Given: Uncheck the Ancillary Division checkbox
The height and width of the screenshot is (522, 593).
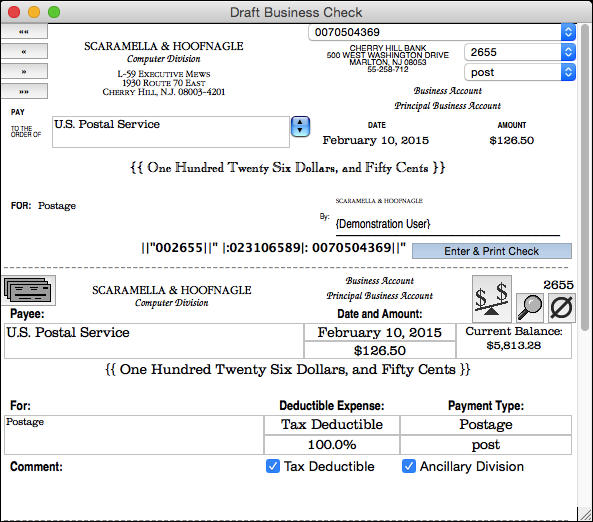Looking at the screenshot, I should click(408, 466).
